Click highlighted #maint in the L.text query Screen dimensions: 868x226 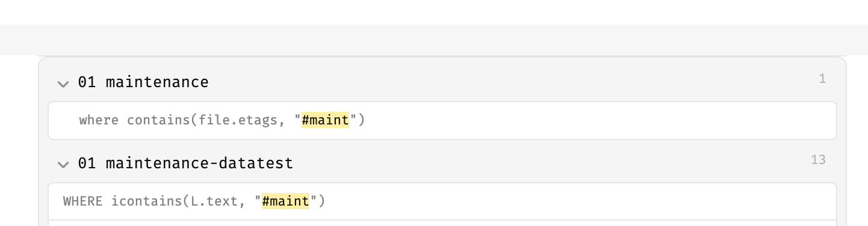point(285,201)
